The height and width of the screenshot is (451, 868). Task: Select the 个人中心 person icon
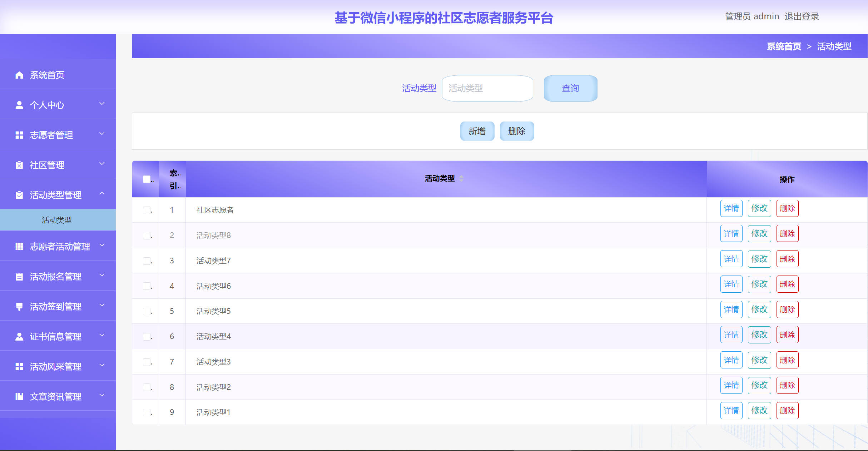(19, 105)
